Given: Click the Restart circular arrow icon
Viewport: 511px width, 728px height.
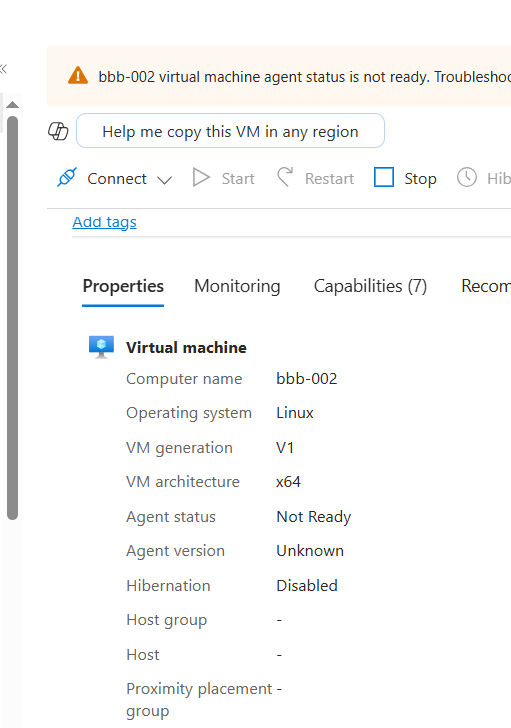Looking at the screenshot, I should pyautogui.click(x=285, y=177).
